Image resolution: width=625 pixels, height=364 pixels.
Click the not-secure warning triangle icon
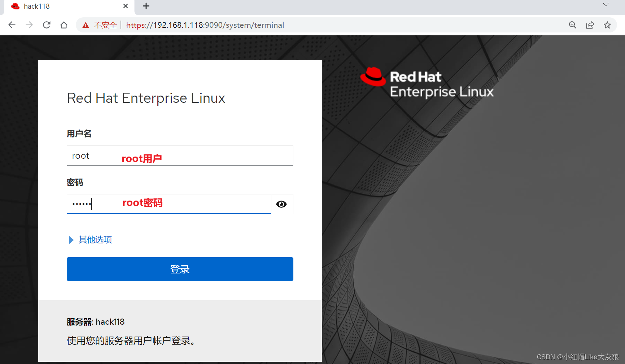tap(86, 25)
